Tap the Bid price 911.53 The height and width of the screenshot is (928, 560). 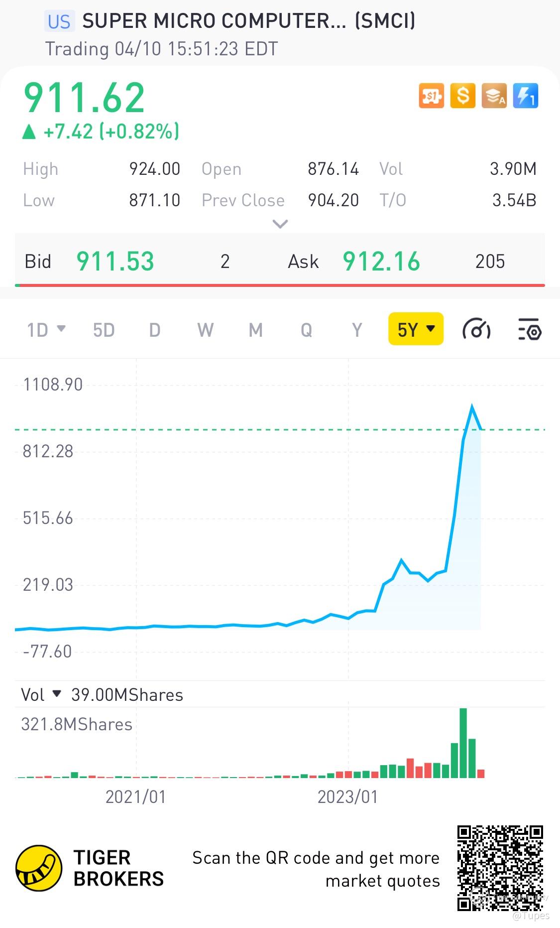(x=115, y=261)
